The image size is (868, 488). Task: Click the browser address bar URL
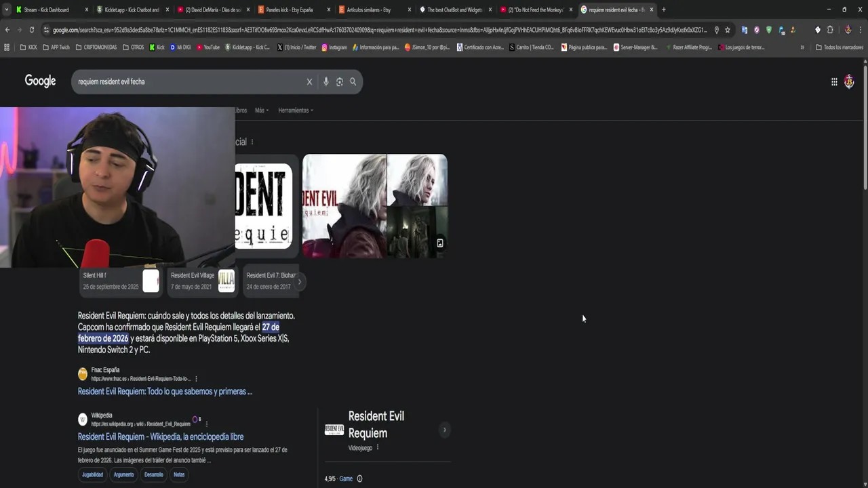tap(380, 30)
